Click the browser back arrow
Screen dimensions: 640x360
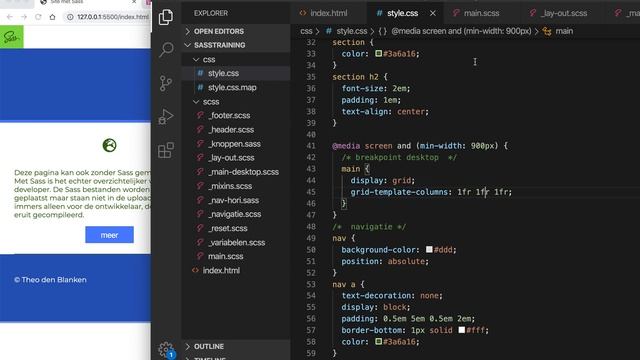pos(10,17)
